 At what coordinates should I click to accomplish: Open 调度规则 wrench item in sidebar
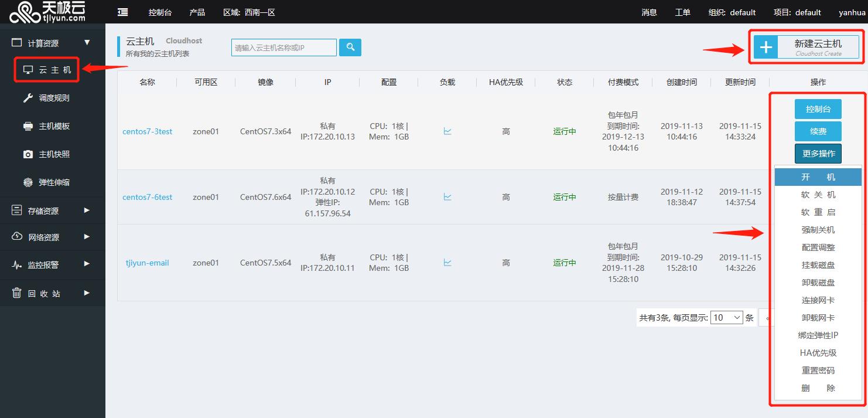pos(53,98)
